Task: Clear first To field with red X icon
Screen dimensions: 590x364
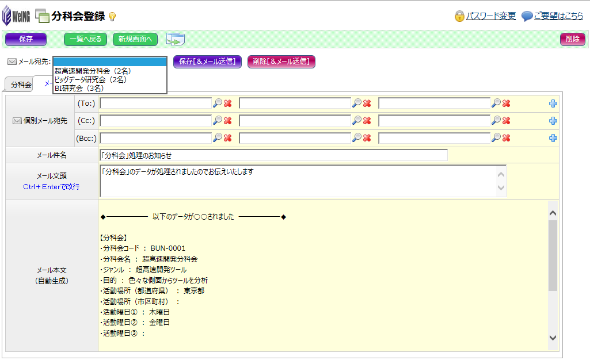Action: tap(228, 104)
